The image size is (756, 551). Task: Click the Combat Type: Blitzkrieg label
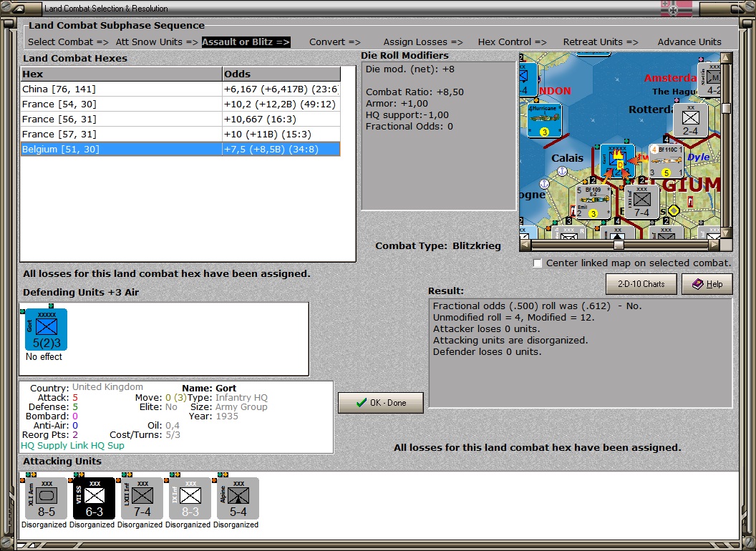coord(438,246)
